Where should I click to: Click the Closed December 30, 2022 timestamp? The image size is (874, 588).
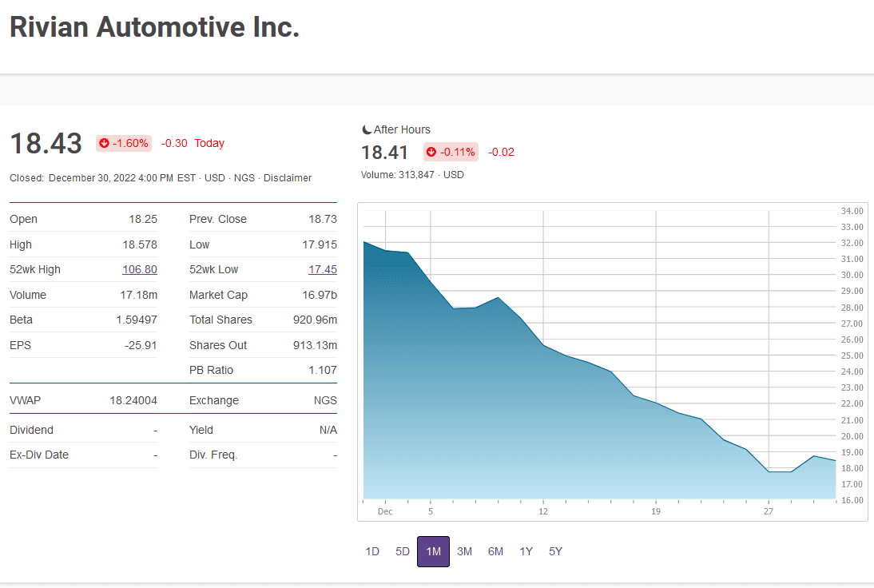pos(102,178)
